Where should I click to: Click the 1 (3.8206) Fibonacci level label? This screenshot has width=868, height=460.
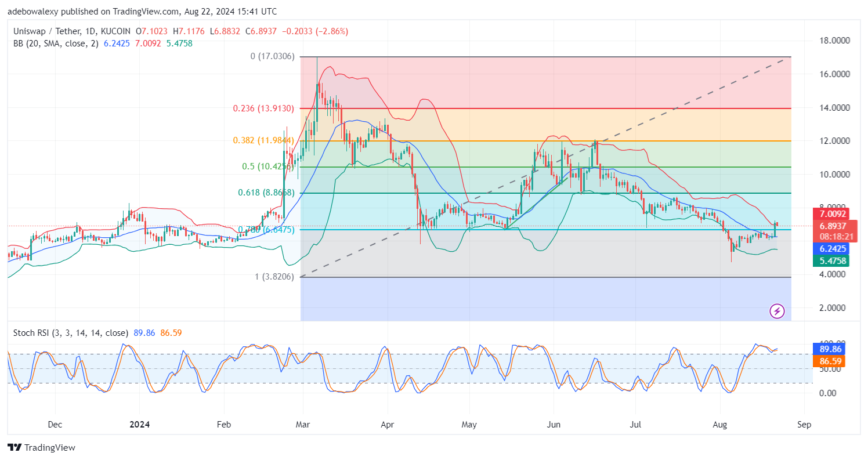[x=275, y=277]
